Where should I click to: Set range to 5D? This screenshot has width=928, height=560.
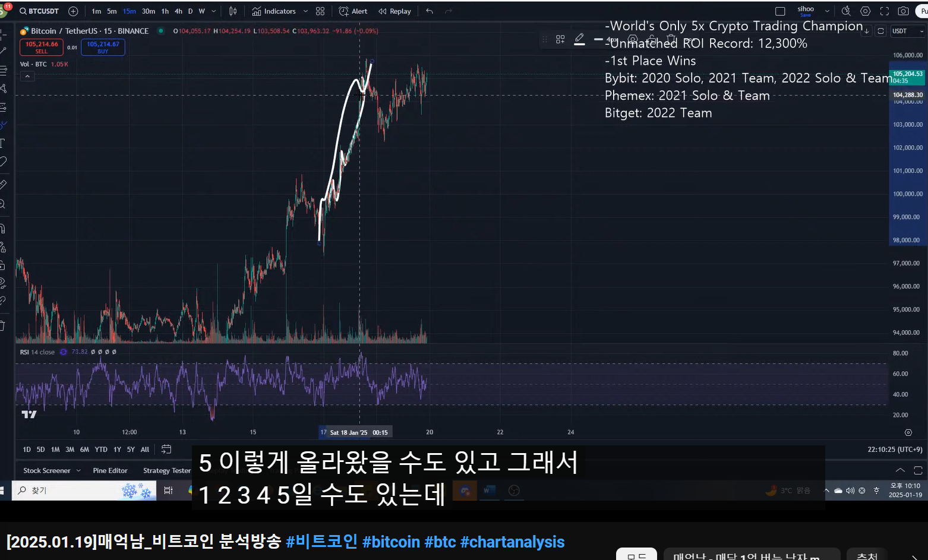[x=40, y=450]
